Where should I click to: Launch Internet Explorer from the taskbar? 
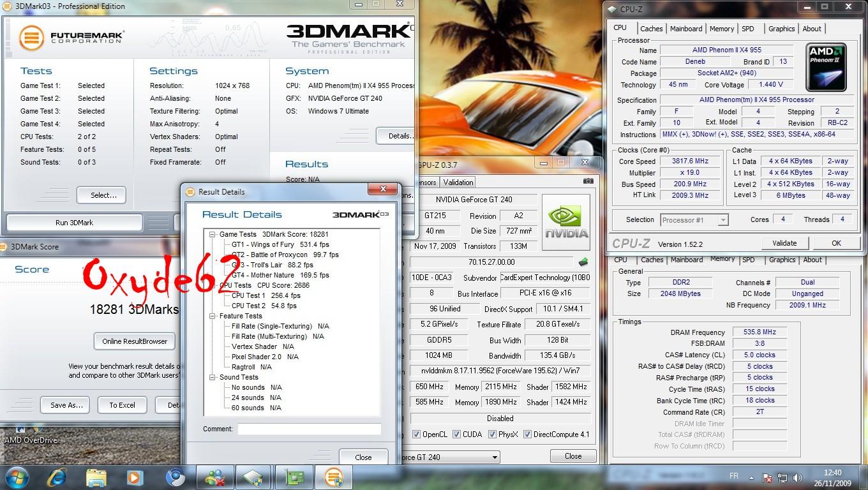click(57, 477)
